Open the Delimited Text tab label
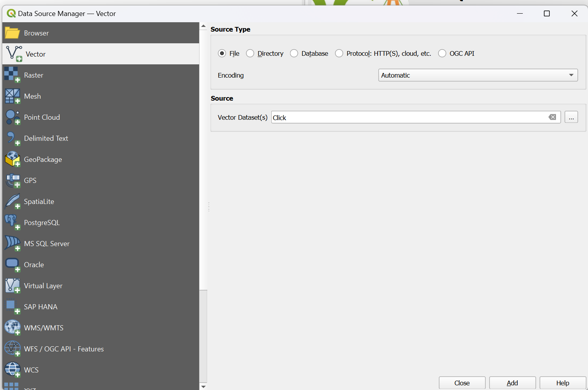The height and width of the screenshot is (390, 588). 46,138
